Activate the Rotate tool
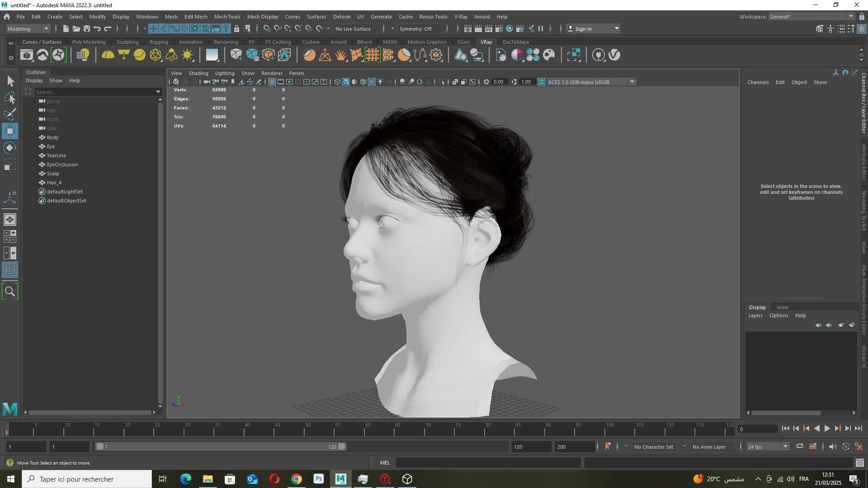This screenshot has height=488, width=868. tap(10, 148)
